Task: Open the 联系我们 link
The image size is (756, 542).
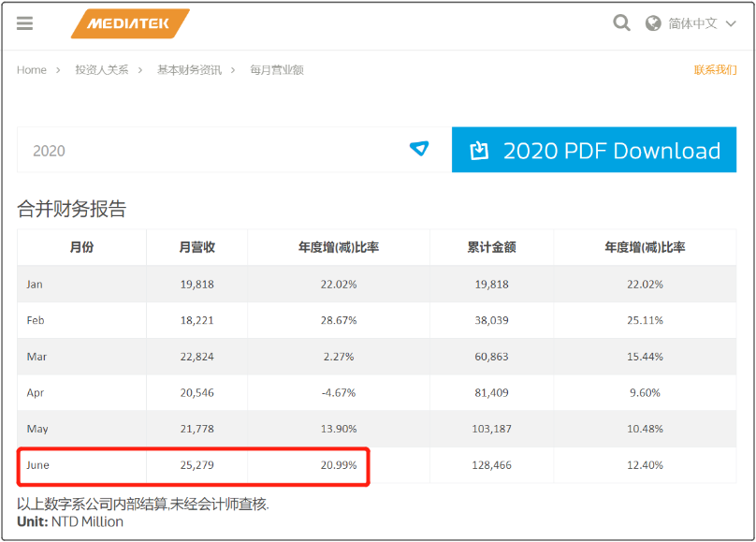Action: pyautogui.click(x=715, y=70)
